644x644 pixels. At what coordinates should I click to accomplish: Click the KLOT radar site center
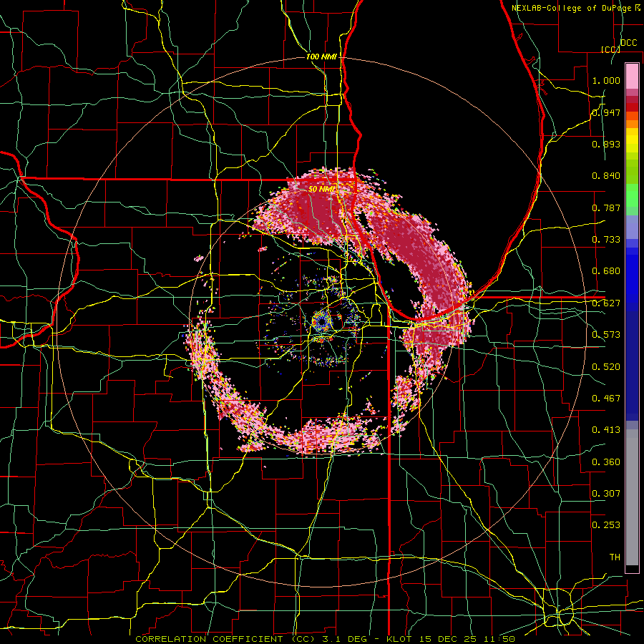[x=322, y=321]
